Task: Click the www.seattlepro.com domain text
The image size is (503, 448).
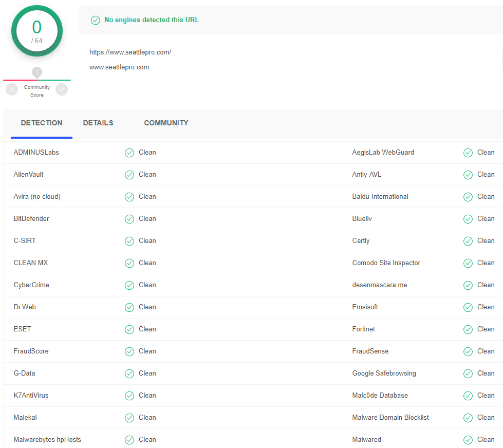Action: coord(119,67)
